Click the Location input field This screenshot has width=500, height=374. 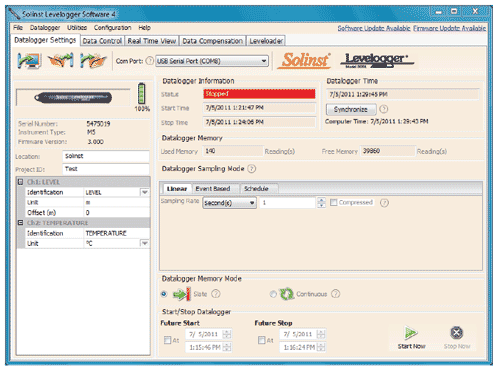106,156
